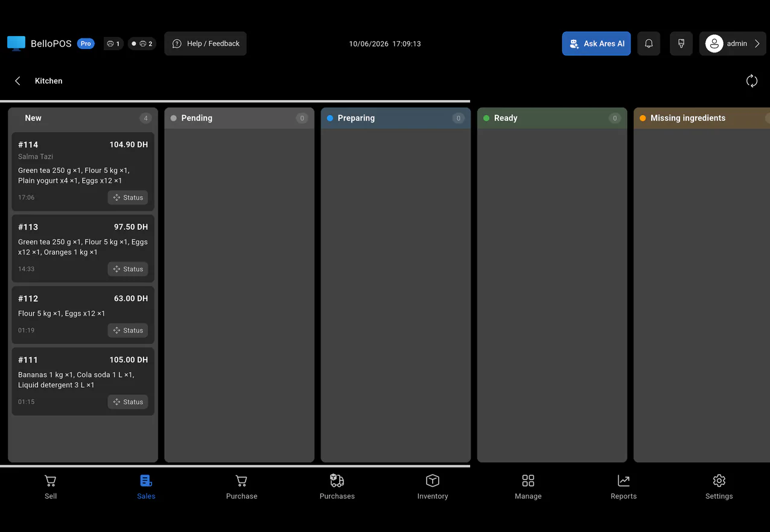Click the pin icon beside the bell
Image resolution: width=770 pixels, height=532 pixels.
click(681, 43)
